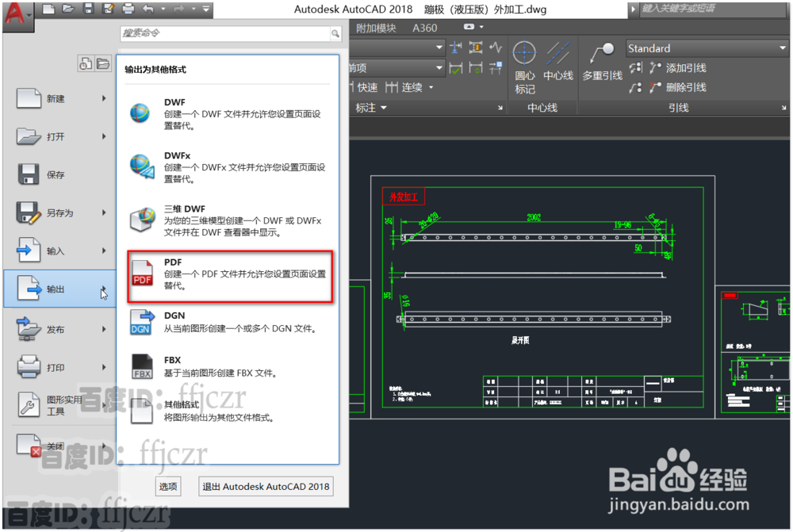Expand the 打印 submenu arrow

coord(104,367)
